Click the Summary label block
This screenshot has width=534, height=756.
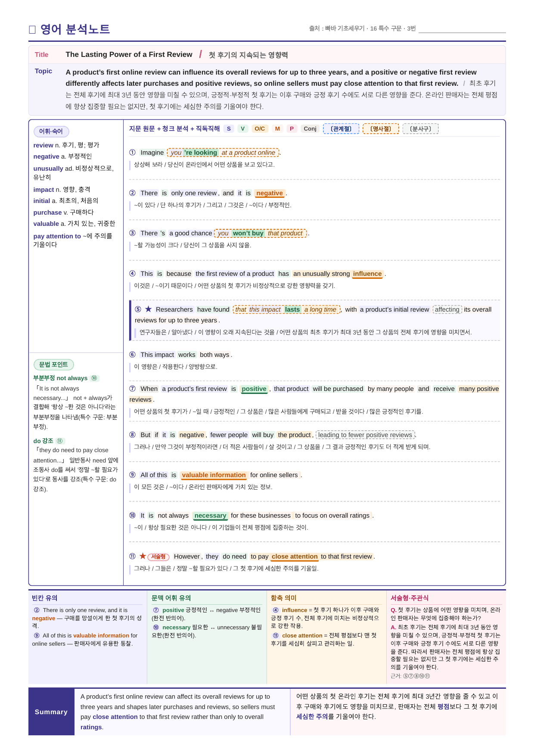click(x=51, y=712)
